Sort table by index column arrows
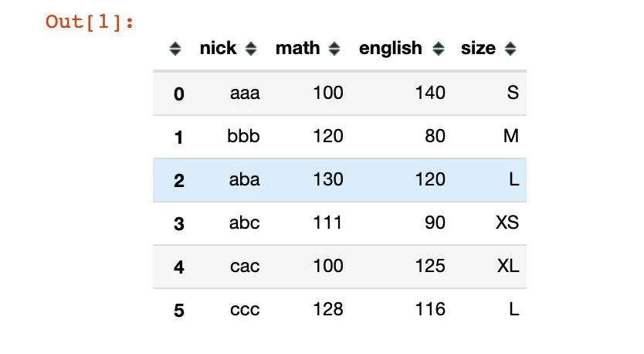The height and width of the screenshot is (354, 644). click(x=175, y=49)
